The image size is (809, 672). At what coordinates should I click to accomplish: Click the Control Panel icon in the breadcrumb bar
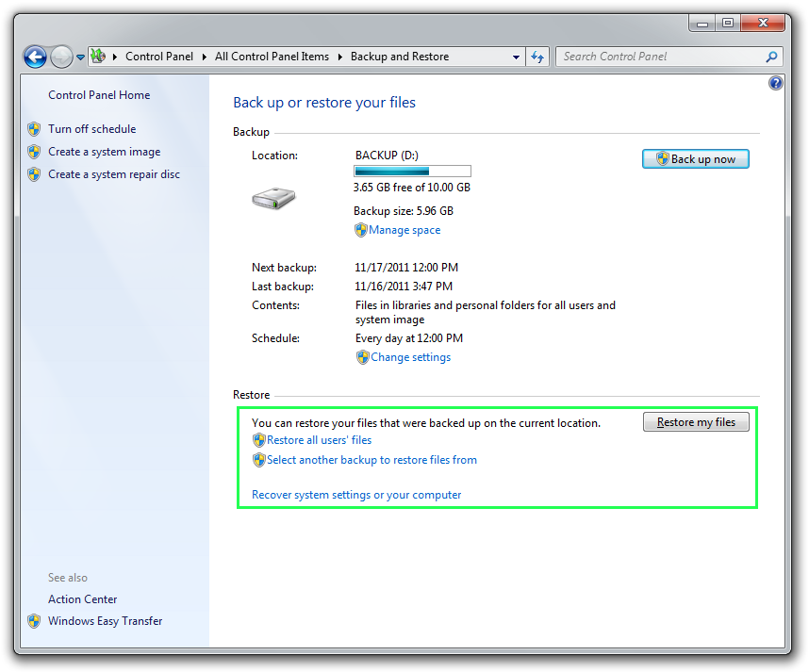(x=97, y=57)
